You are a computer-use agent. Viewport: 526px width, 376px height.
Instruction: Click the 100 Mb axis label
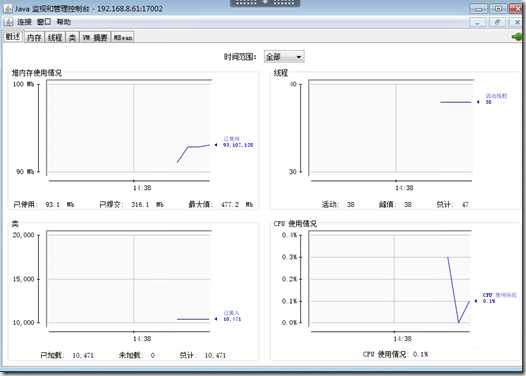pos(23,84)
